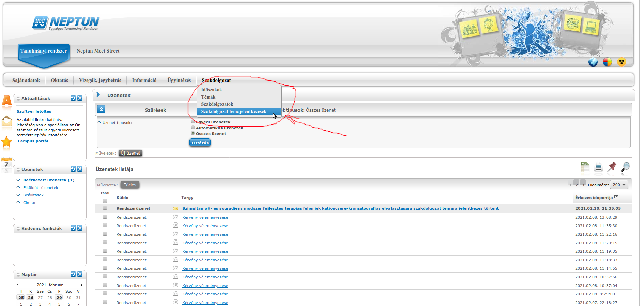Select the Összes üzenet radio option

(193, 133)
